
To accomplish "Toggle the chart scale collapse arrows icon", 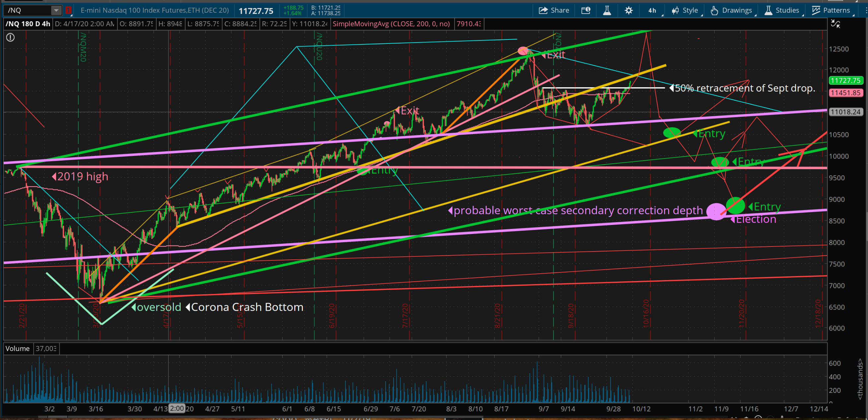I will pyautogui.click(x=835, y=24).
